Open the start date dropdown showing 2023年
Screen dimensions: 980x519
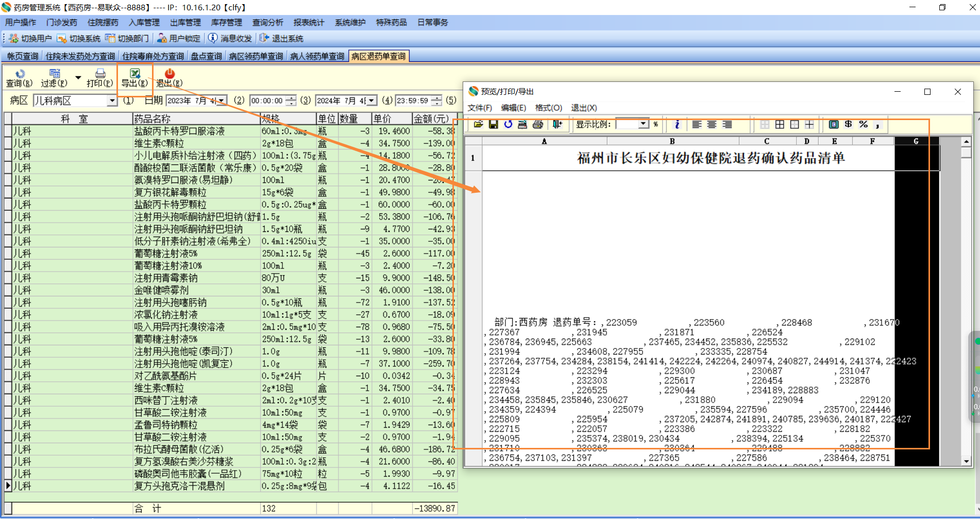pyautogui.click(x=221, y=101)
